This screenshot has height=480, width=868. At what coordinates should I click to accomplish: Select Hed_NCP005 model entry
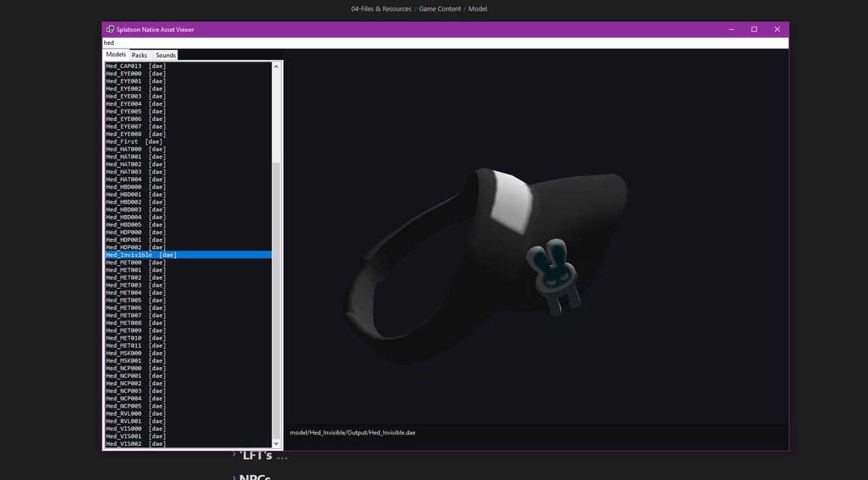(x=188, y=406)
